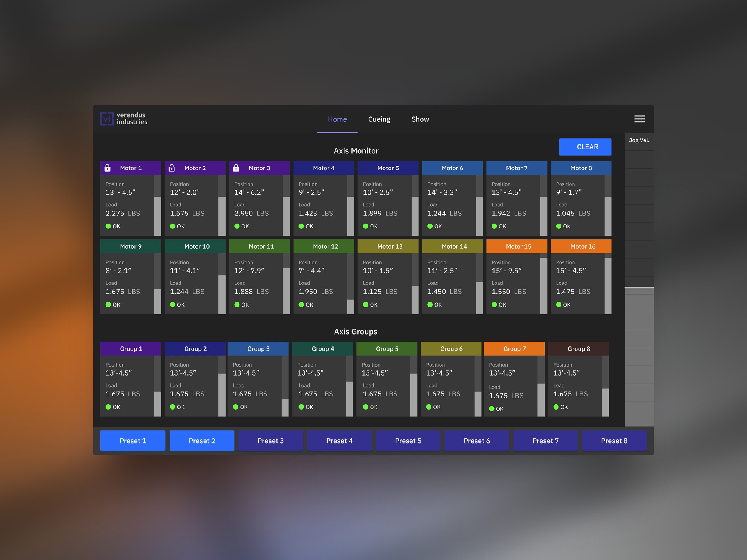747x560 pixels.
Task: Switch to the Show tab
Action: pos(420,119)
